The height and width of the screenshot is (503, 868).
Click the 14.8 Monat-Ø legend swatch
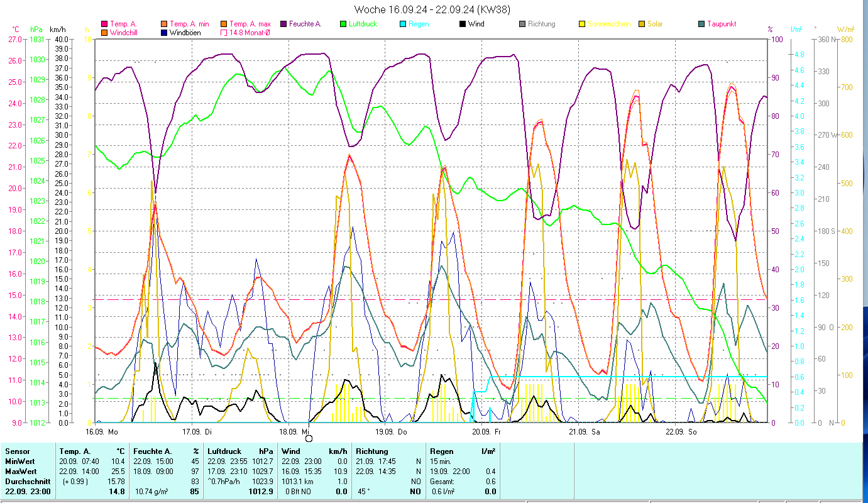(224, 33)
